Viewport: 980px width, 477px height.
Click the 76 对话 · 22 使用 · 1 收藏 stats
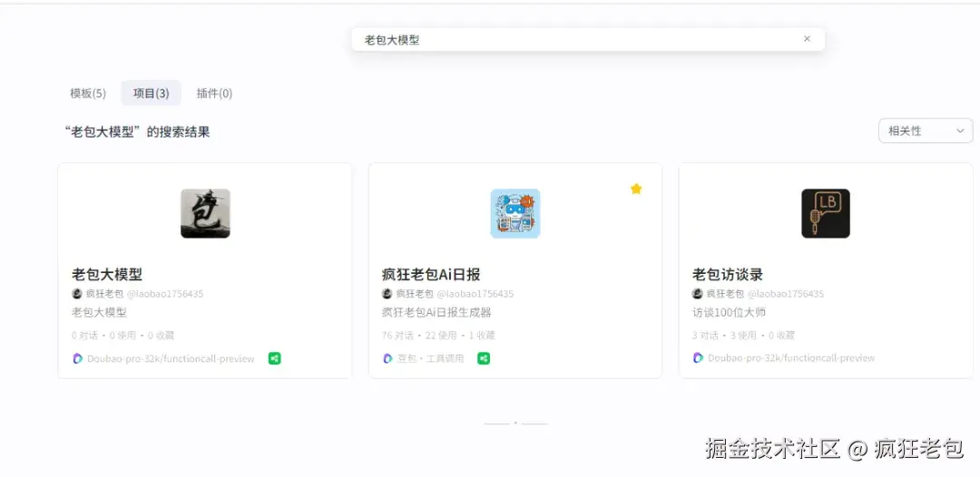click(x=438, y=336)
